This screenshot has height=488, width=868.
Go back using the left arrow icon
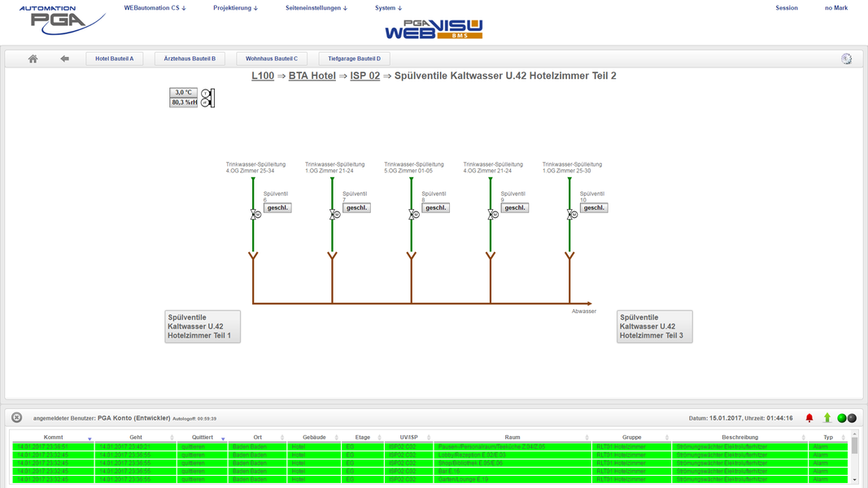pyautogui.click(x=64, y=59)
